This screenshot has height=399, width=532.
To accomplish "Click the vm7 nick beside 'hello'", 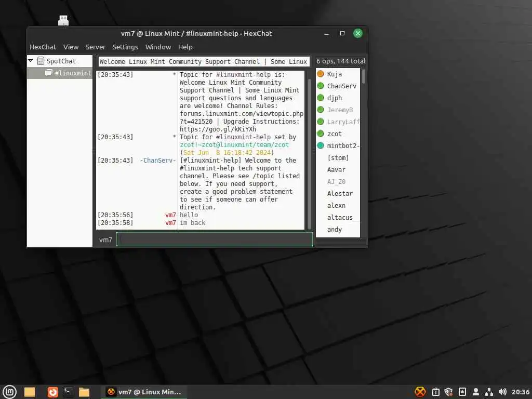I will click(x=170, y=215).
